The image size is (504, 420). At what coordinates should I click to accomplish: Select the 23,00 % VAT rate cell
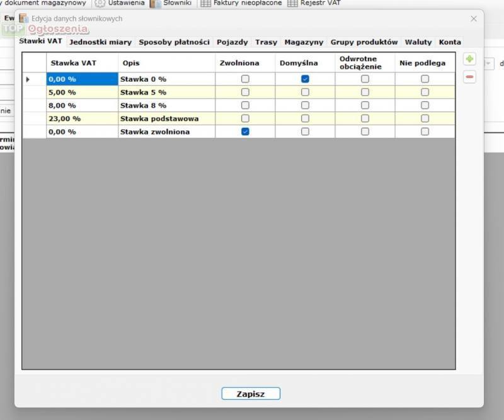pos(82,118)
